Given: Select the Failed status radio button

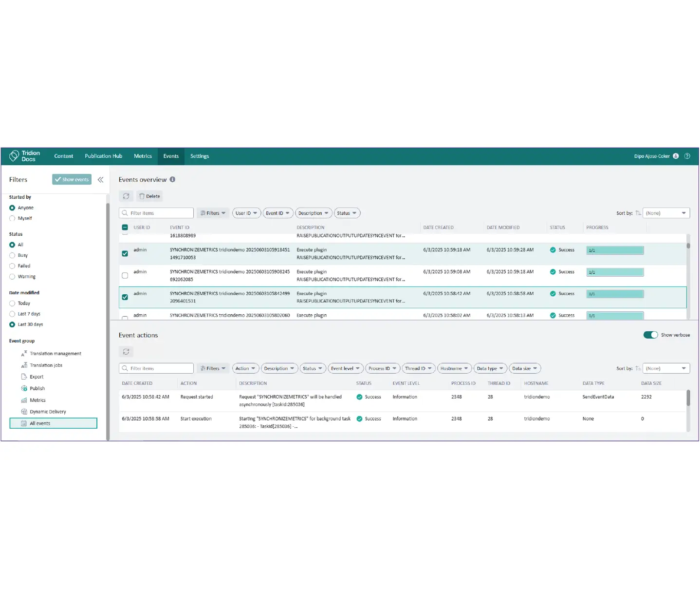Looking at the screenshot, I should tap(13, 266).
